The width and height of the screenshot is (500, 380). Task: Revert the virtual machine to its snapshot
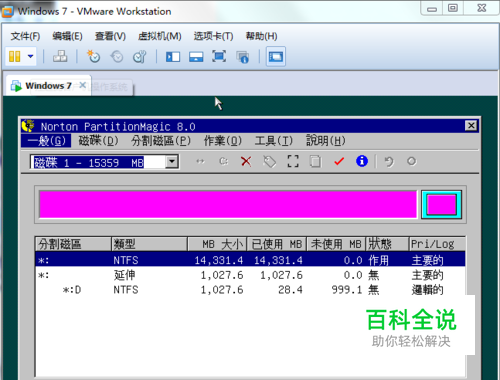point(117,56)
